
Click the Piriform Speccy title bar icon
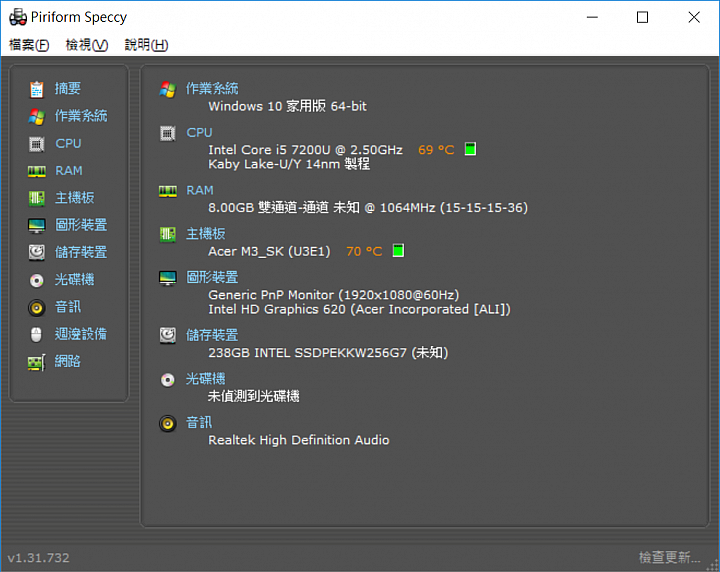pyautogui.click(x=18, y=17)
